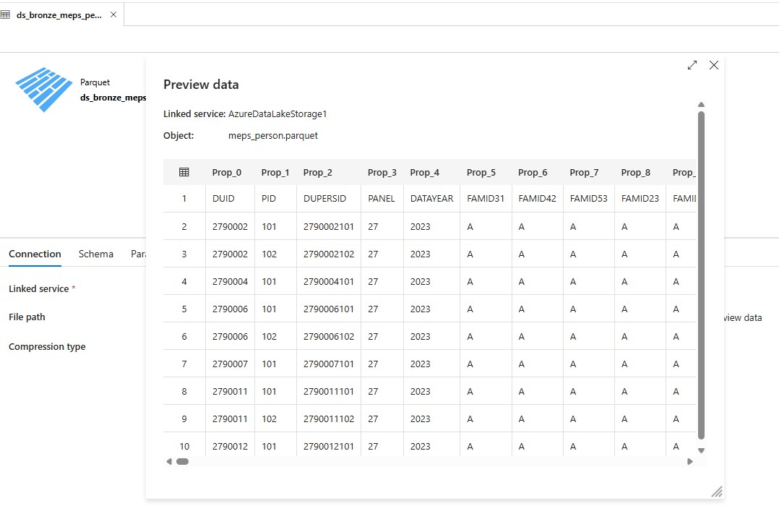The height and width of the screenshot is (532, 779).
Task: Click the Prop_4 column header
Action: pyautogui.click(x=424, y=172)
